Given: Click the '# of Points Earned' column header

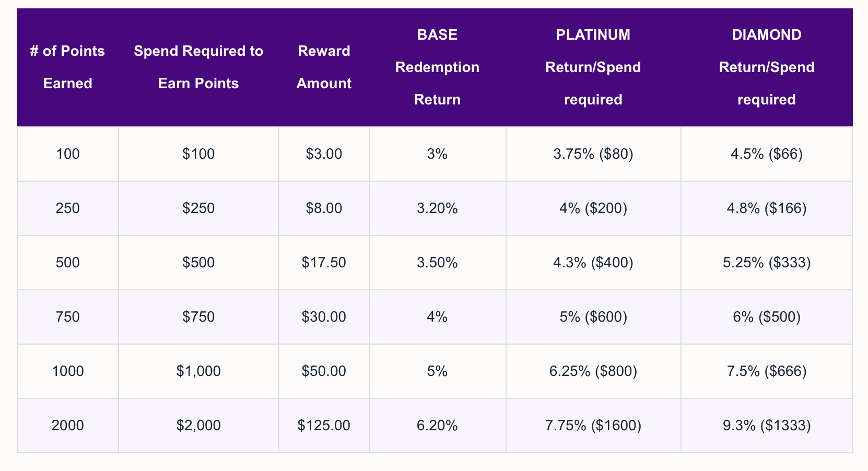Looking at the screenshot, I should (x=68, y=67).
